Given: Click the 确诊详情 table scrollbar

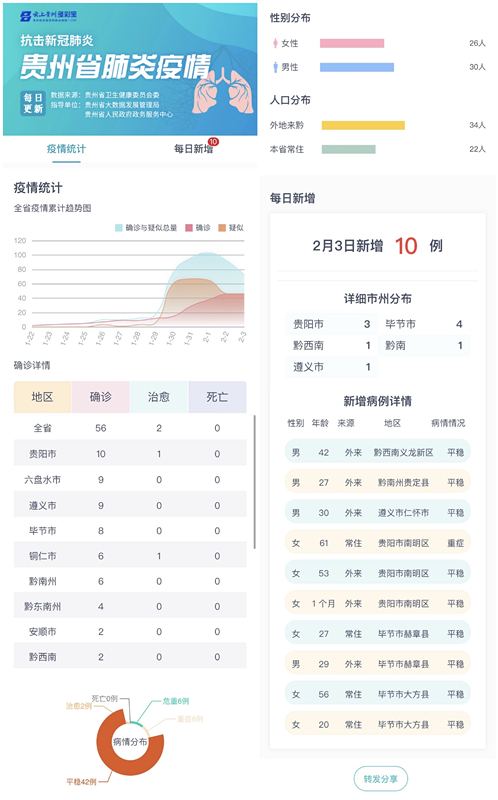Looking at the screenshot, I should click(x=254, y=482).
